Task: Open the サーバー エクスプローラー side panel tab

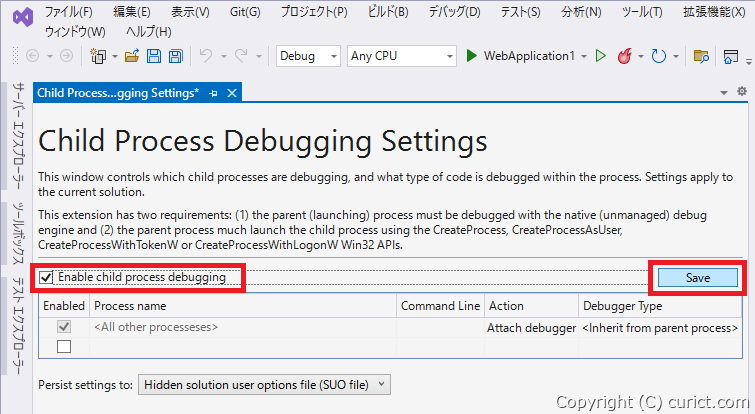Action: point(18,136)
